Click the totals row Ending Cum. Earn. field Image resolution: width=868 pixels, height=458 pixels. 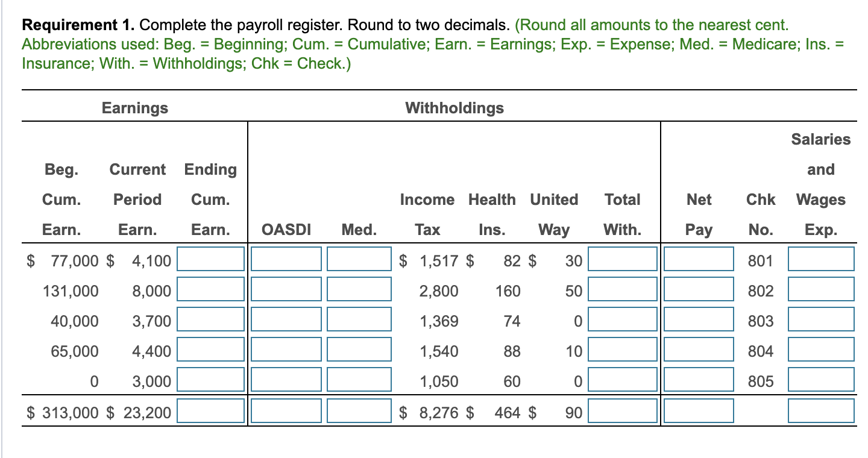[x=210, y=411]
